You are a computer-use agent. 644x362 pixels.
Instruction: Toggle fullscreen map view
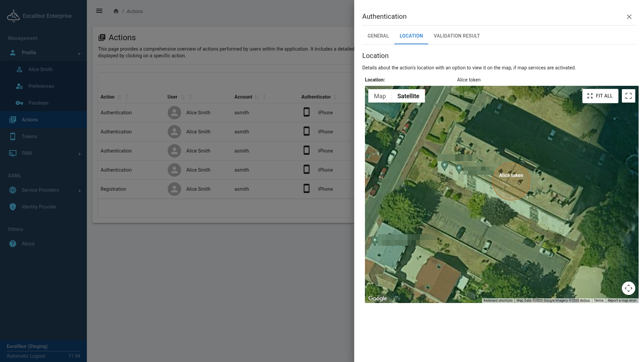pos(628,96)
